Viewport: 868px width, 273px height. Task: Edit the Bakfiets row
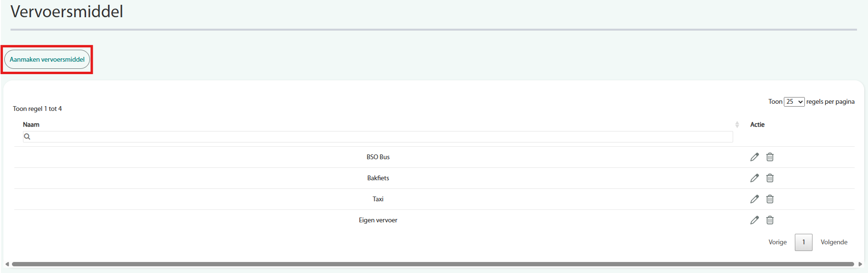[754, 178]
